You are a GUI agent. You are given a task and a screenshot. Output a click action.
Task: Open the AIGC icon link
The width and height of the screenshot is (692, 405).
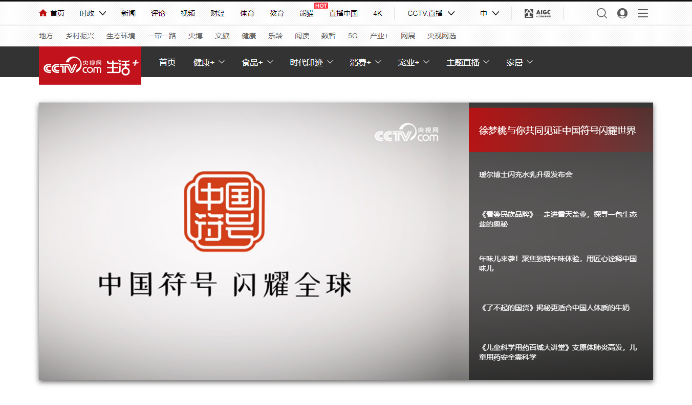coord(538,13)
